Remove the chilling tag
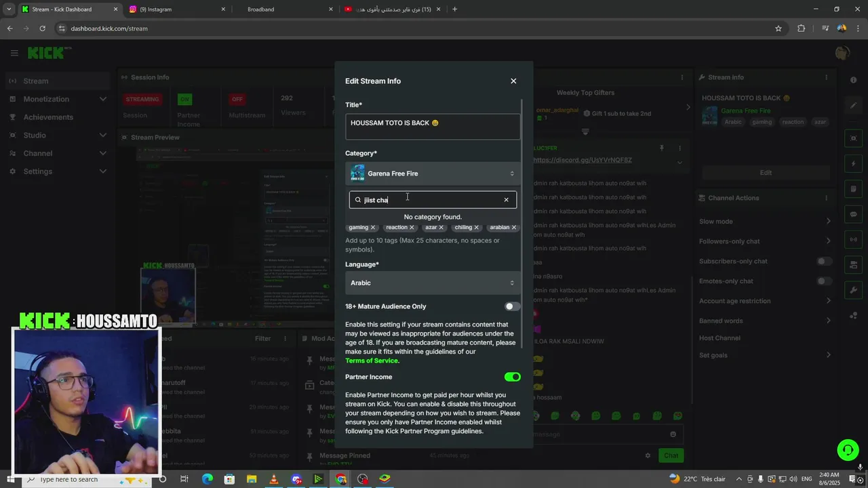868x488 pixels. [x=477, y=228]
